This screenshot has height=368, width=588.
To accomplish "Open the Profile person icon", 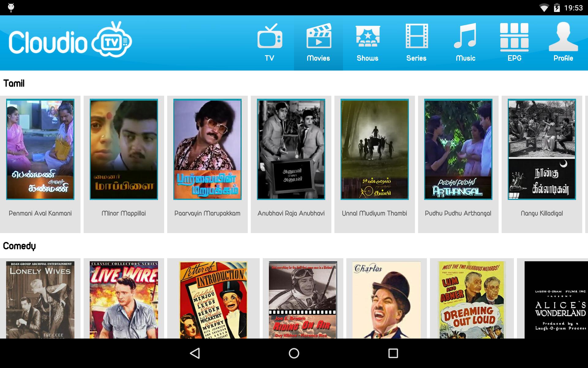I will click(x=563, y=36).
